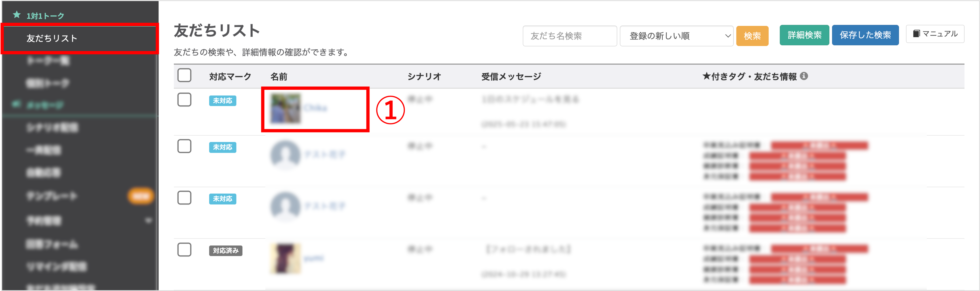Click the book icon on マニュアル button
This screenshot has width=980, height=291.
916,34
